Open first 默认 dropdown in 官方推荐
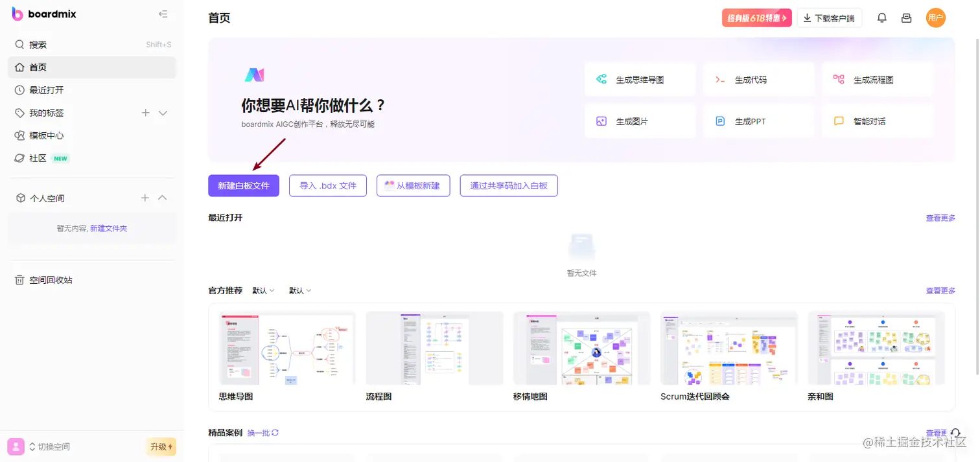 [264, 291]
